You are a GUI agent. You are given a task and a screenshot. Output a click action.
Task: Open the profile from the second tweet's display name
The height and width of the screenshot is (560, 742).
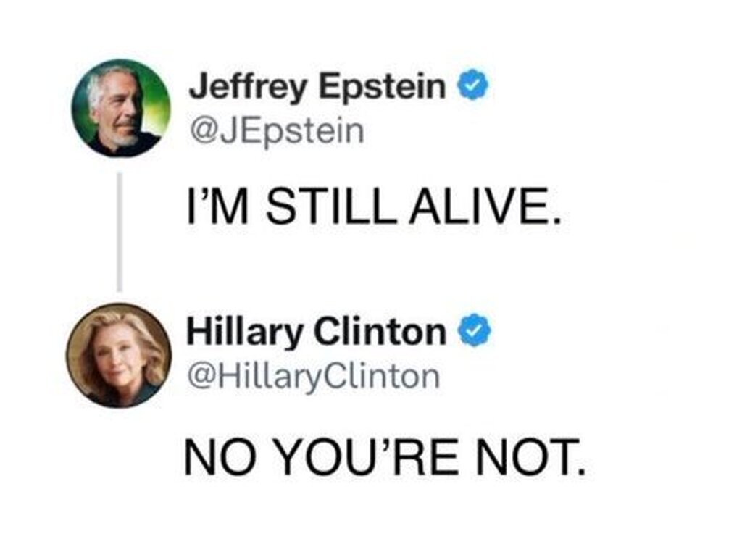coord(317,333)
